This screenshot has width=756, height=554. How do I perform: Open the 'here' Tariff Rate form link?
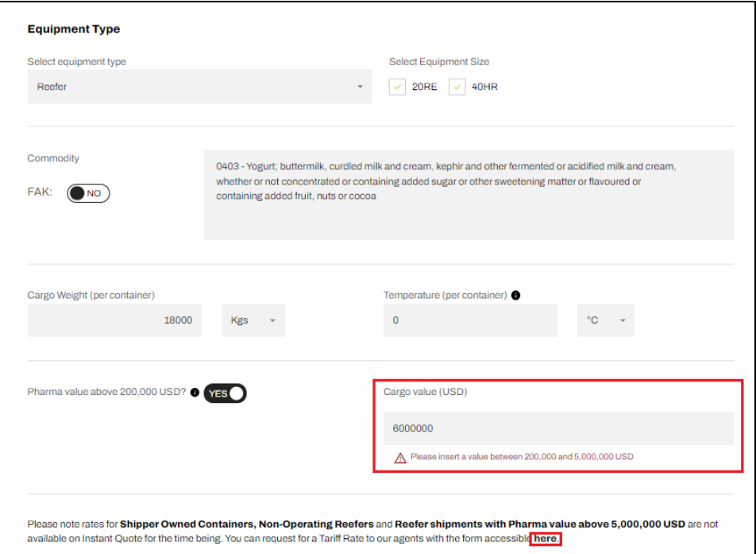[546, 539]
